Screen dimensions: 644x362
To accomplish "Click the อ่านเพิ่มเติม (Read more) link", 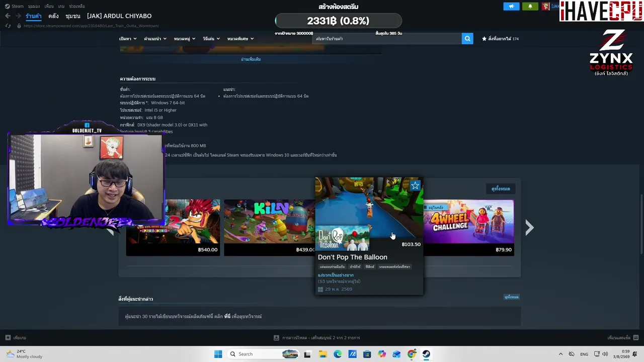I will coord(251,59).
